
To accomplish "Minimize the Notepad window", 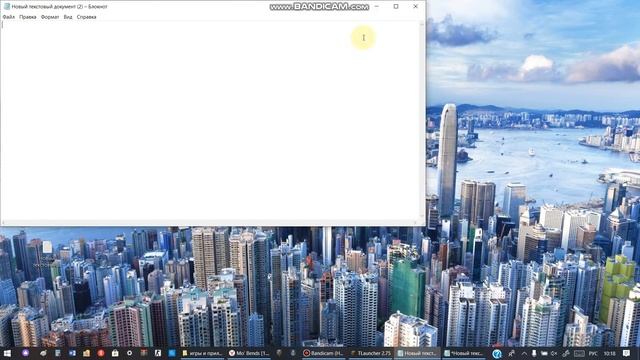I will point(377,7).
